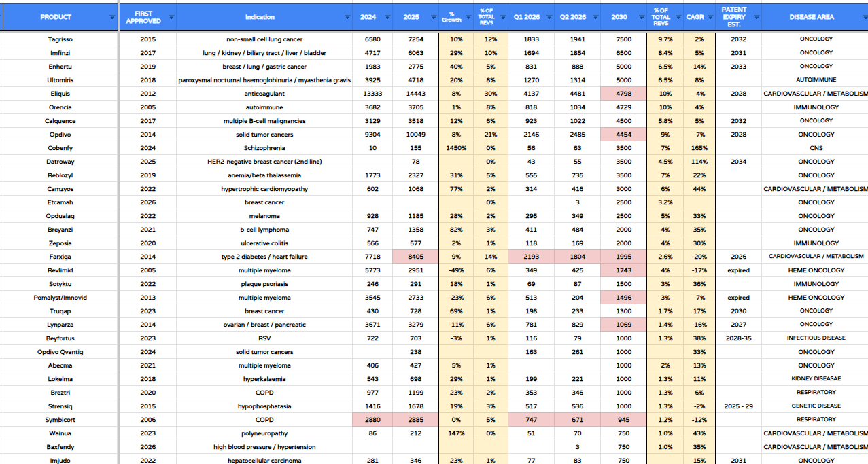Click the Calquence product cell
Viewport: 868px width, 464px height.
point(60,121)
